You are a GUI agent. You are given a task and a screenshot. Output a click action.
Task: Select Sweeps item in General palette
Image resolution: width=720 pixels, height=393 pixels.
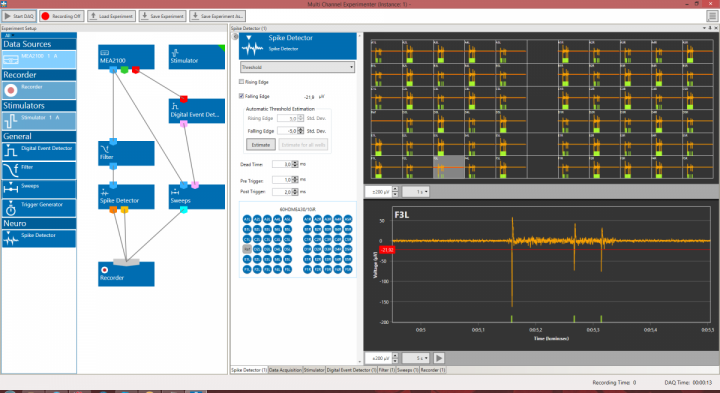point(39,189)
